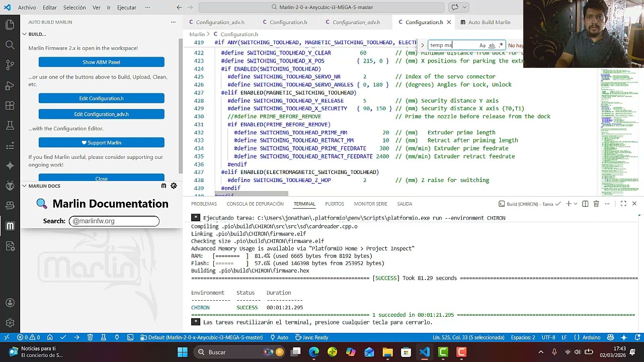Click the Support Marlin button
Image resolution: width=644 pixels, height=362 pixels.
(x=102, y=143)
